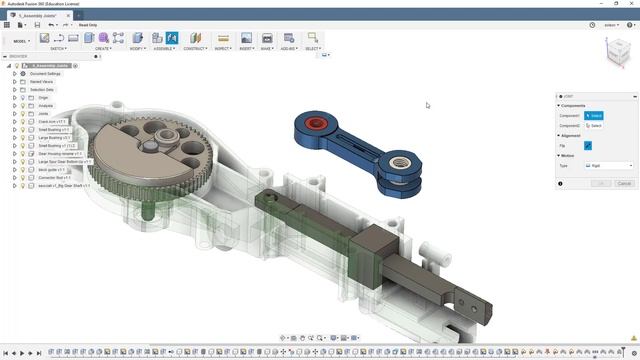
Task: Collapse the Components section in Joint dialog
Action: tap(559, 106)
